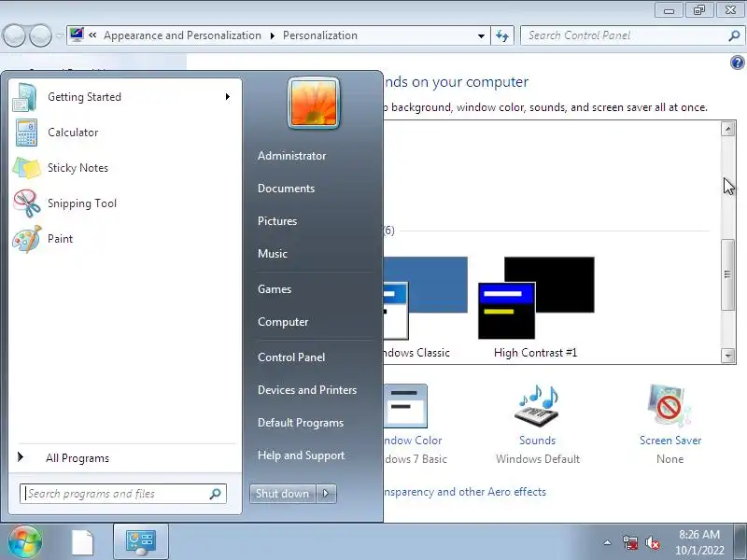Show hidden tray icons arrow

(x=608, y=542)
